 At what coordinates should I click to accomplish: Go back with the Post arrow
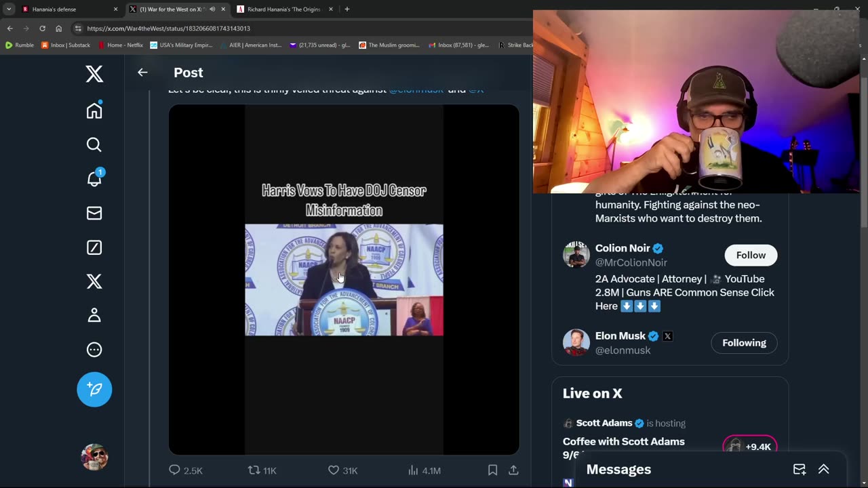click(x=142, y=73)
